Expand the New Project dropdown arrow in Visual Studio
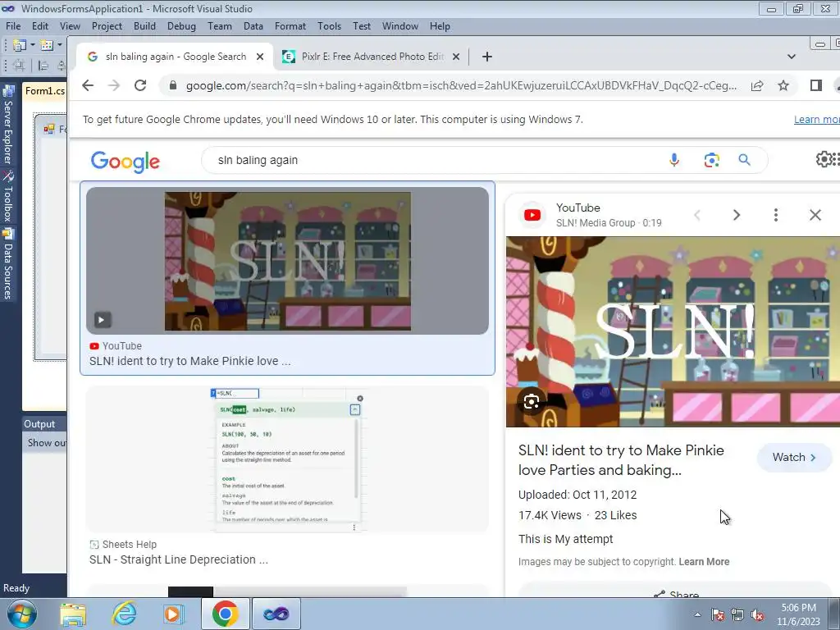The height and width of the screenshot is (630, 840). 32,46
